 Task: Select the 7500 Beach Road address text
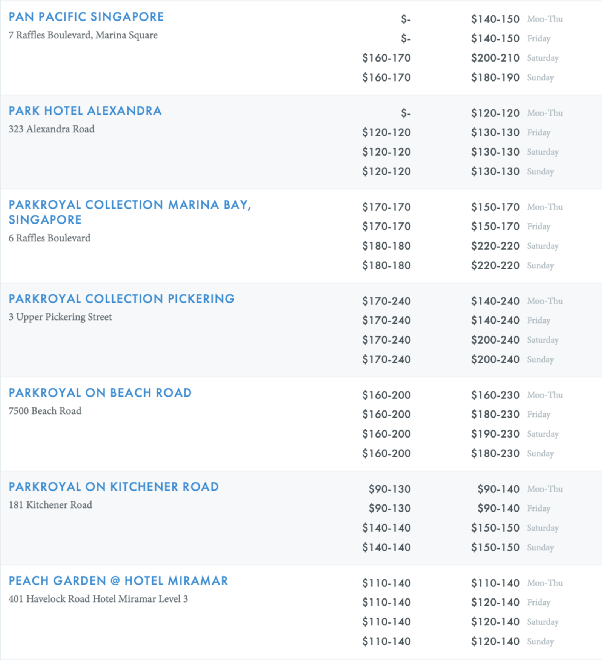(x=44, y=411)
